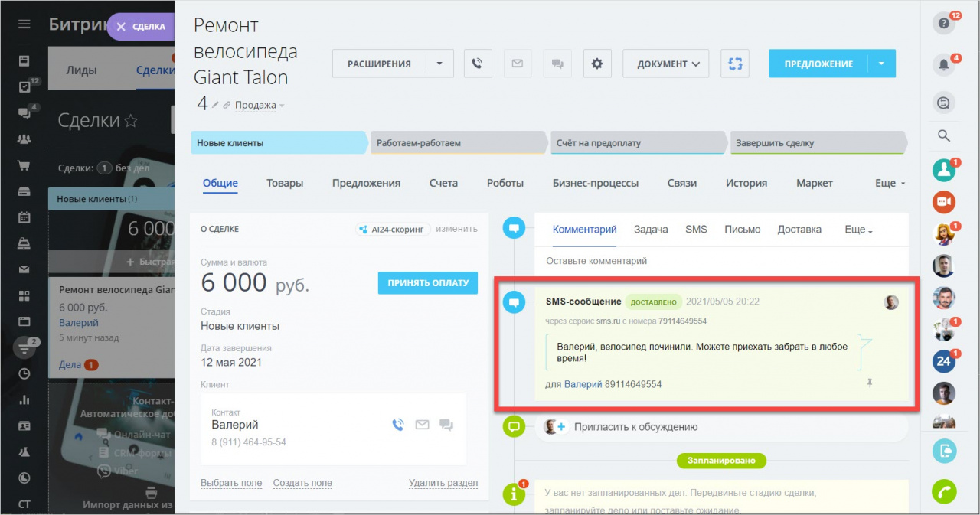Click the Создать поле link
Viewport: 980px width, 515px height.
[302, 483]
